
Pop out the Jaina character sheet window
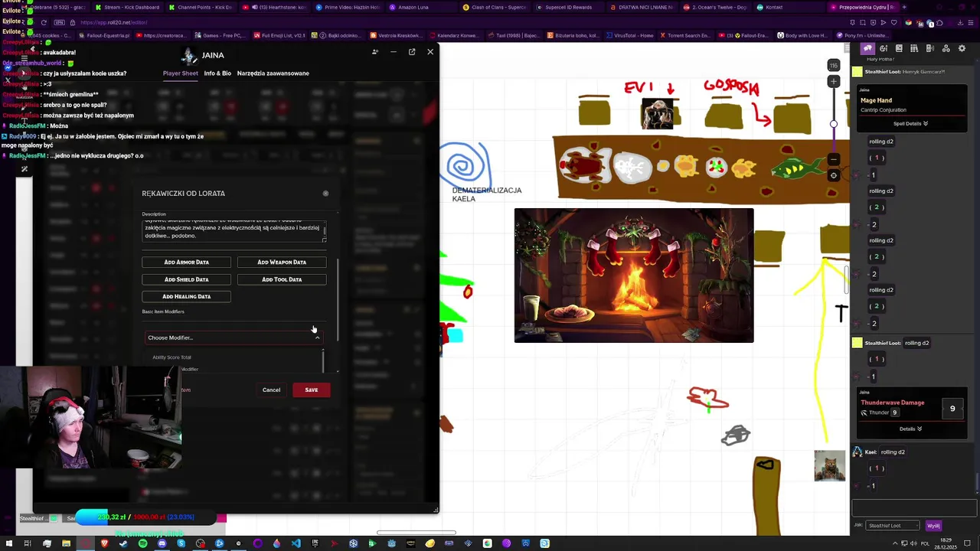click(412, 51)
